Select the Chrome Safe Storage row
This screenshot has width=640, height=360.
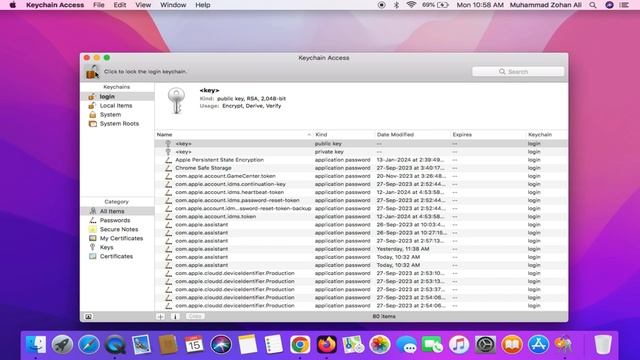tap(361, 168)
